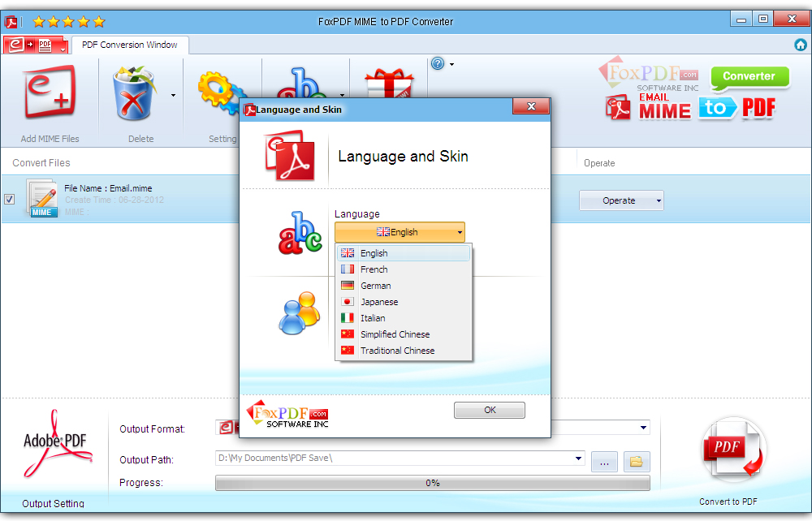Image resolution: width=812 pixels, height=521 pixels.
Task: Click the green Converter badge
Action: pos(749,77)
